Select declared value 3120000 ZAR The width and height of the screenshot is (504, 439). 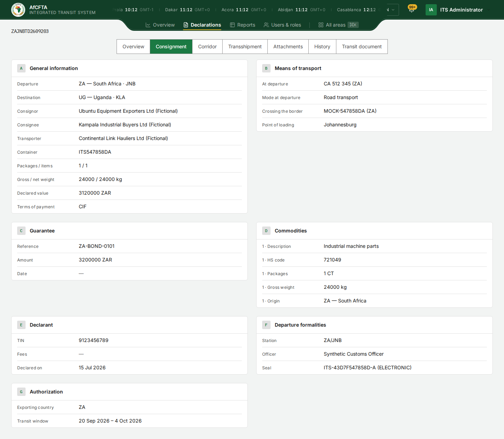point(95,193)
